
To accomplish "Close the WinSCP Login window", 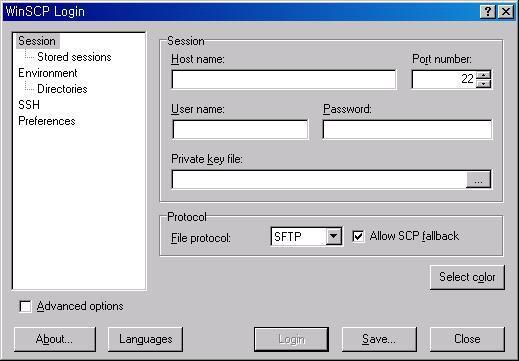I will pyautogui.click(x=506, y=12).
